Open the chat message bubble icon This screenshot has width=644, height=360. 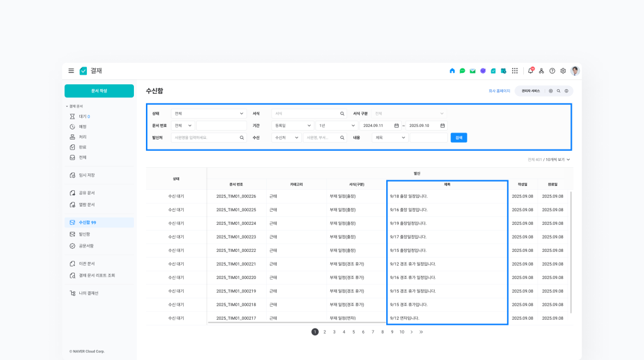(x=462, y=71)
